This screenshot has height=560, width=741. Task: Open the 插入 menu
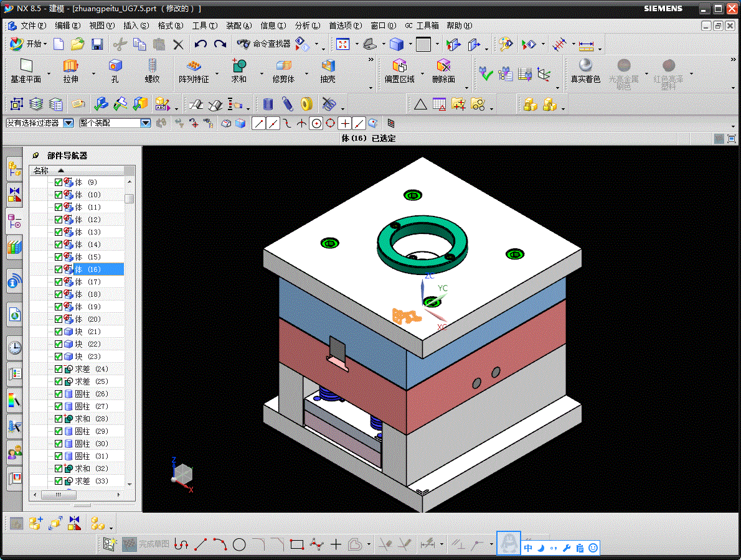136,26
